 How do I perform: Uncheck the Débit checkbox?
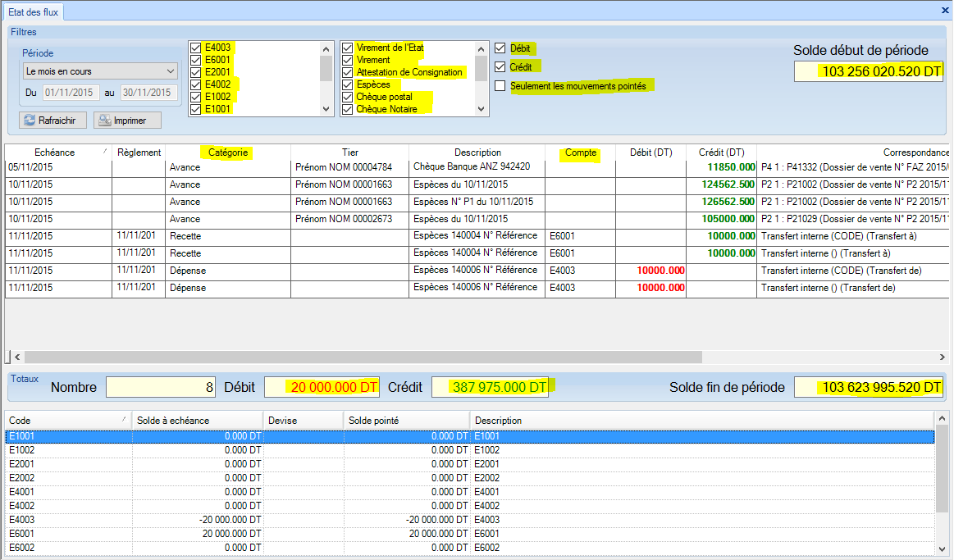[500, 48]
